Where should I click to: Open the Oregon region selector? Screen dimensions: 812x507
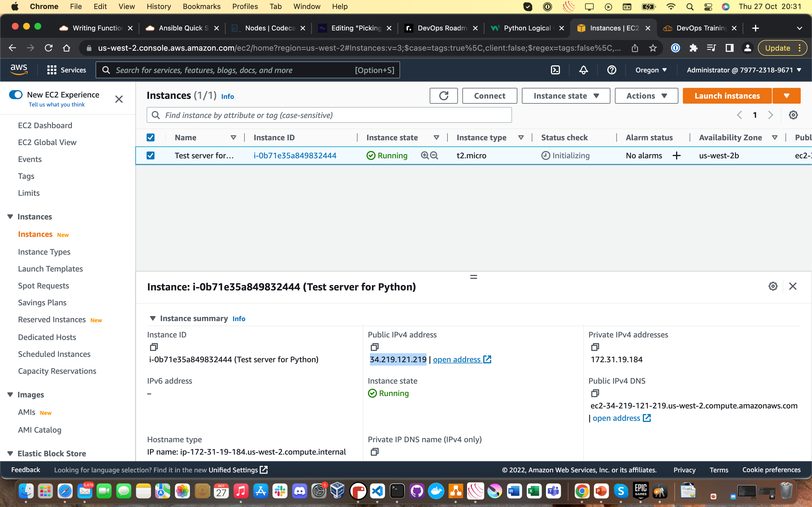click(x=651, y=70)
